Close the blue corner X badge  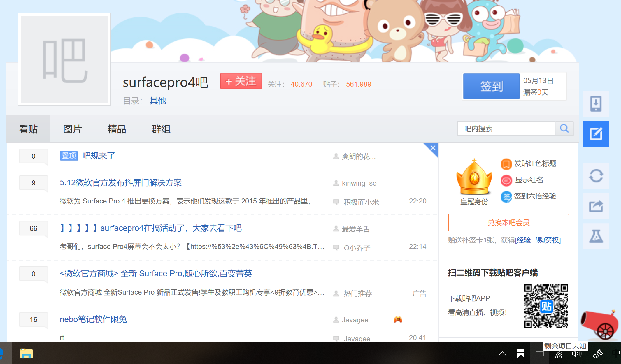pos(433,148)
